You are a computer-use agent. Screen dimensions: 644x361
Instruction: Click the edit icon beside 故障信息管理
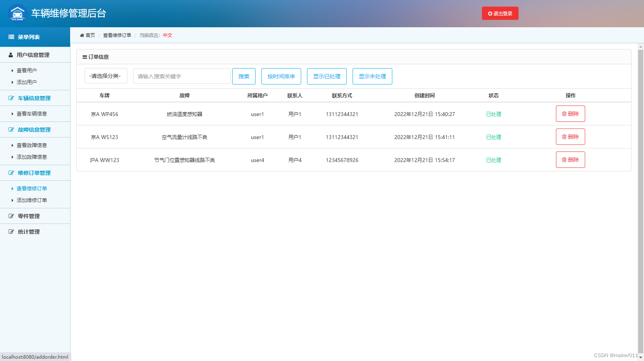pos(11,130)
